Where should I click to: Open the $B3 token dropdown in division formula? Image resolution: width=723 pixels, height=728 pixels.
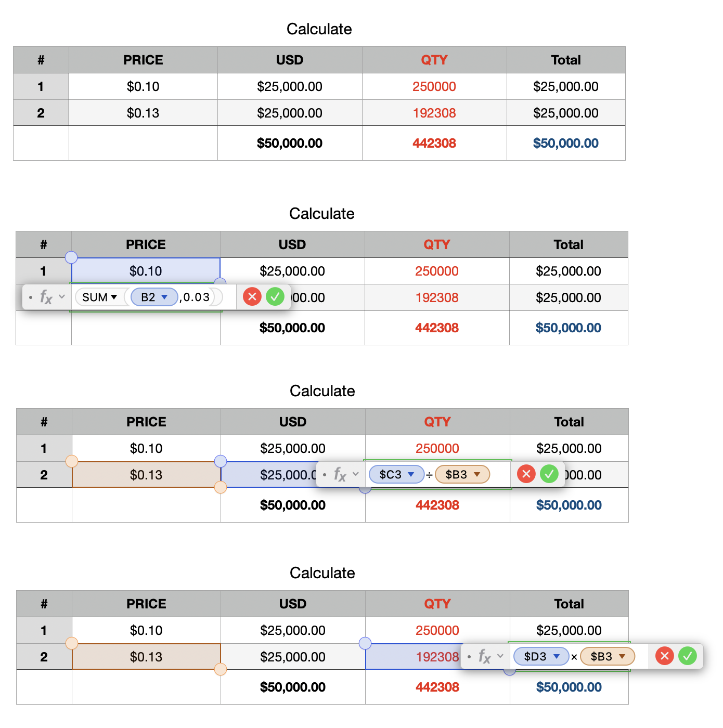point(477,474)
